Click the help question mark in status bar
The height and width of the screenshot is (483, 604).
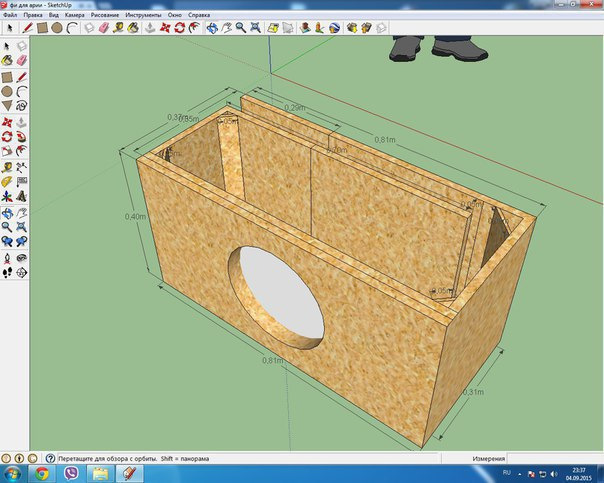tap(50, 458)
